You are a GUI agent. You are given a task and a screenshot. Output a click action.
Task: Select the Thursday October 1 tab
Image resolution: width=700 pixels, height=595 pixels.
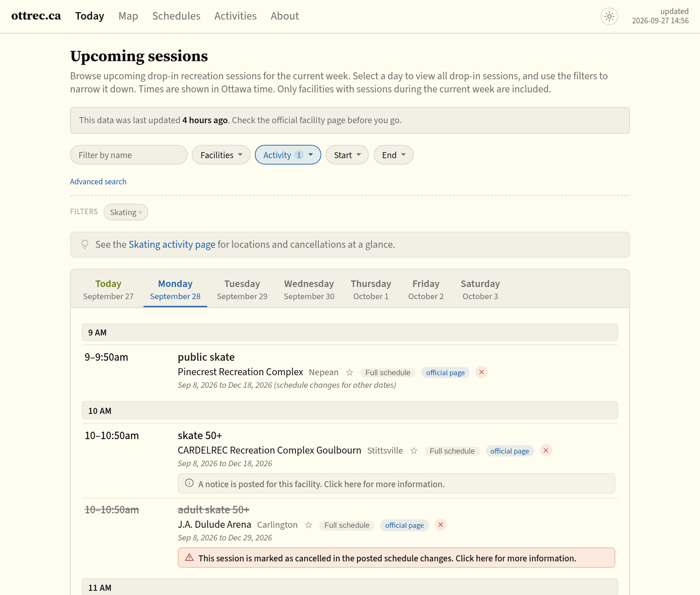click(371, 289)
